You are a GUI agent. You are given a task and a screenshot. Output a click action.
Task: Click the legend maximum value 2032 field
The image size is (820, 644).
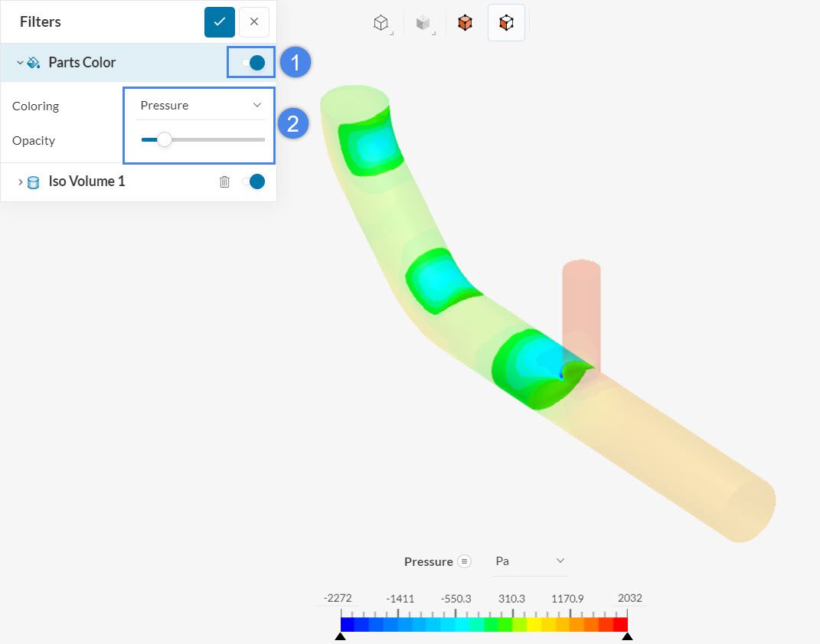630,598
